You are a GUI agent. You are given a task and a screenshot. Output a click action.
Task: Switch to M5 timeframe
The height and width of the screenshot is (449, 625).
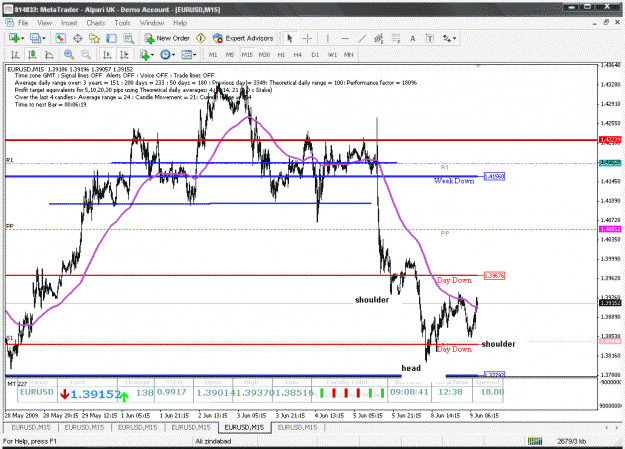pos(230,55)
